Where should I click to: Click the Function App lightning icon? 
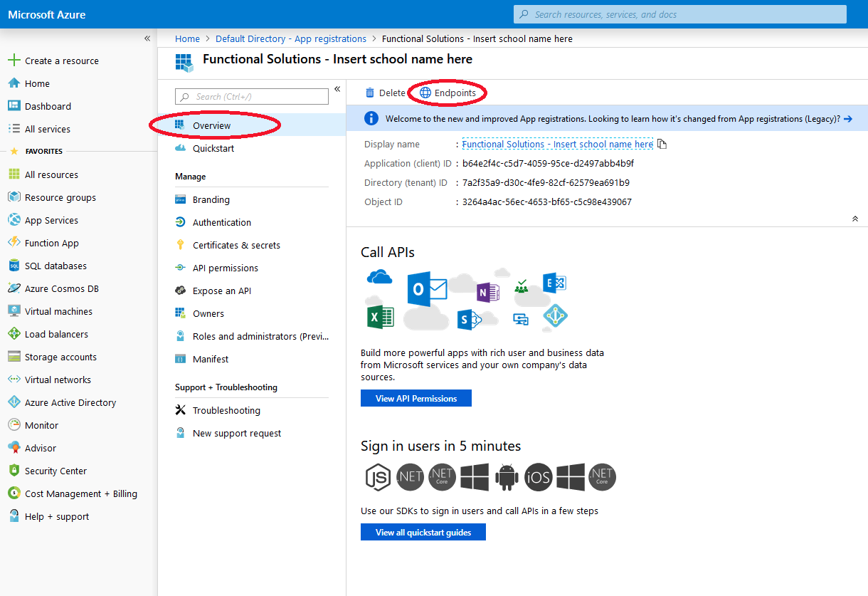(x=14, y=243)
